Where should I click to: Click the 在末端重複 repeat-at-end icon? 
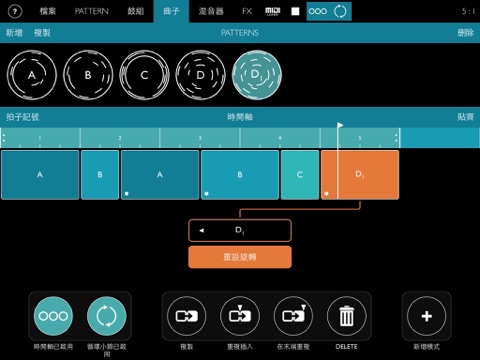pyautogui.click(x=293, y=316)
